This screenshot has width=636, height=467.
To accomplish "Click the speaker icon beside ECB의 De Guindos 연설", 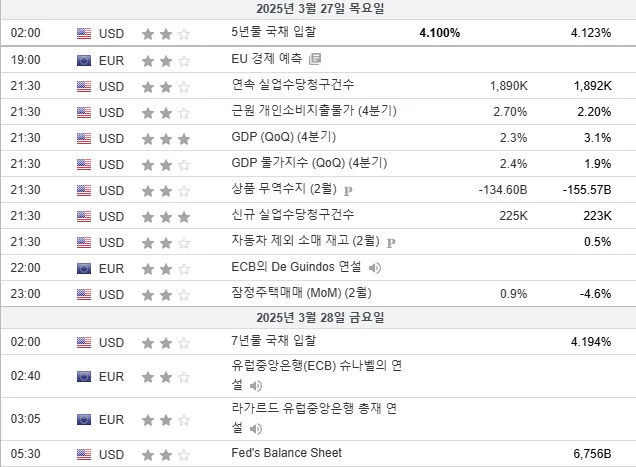I will [375, 268].
